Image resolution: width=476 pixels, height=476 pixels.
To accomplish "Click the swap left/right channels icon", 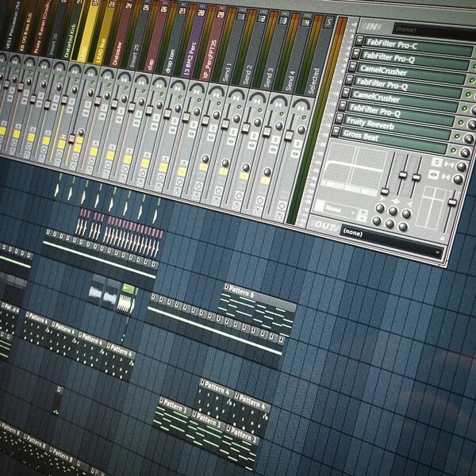I will click(x=433, y=175).
